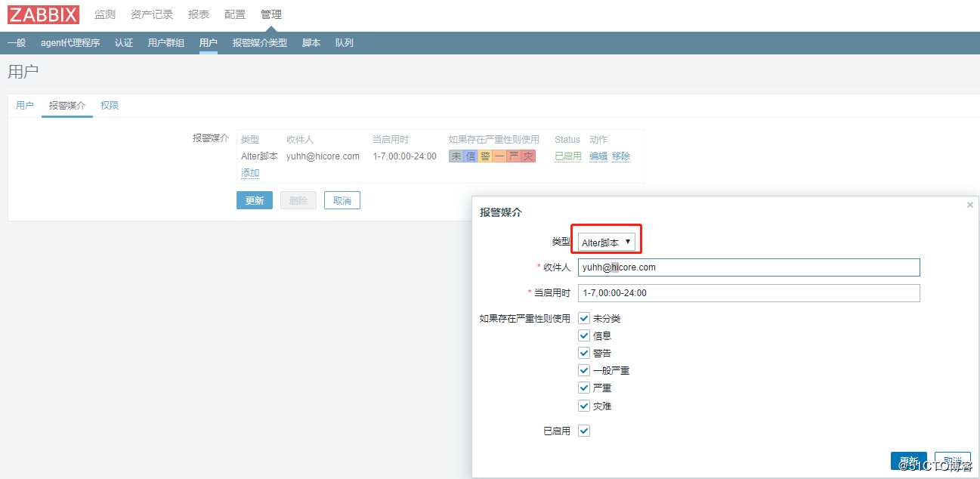
Task: Click the ZABBIX logo
Action: click(x=43, y=14)
